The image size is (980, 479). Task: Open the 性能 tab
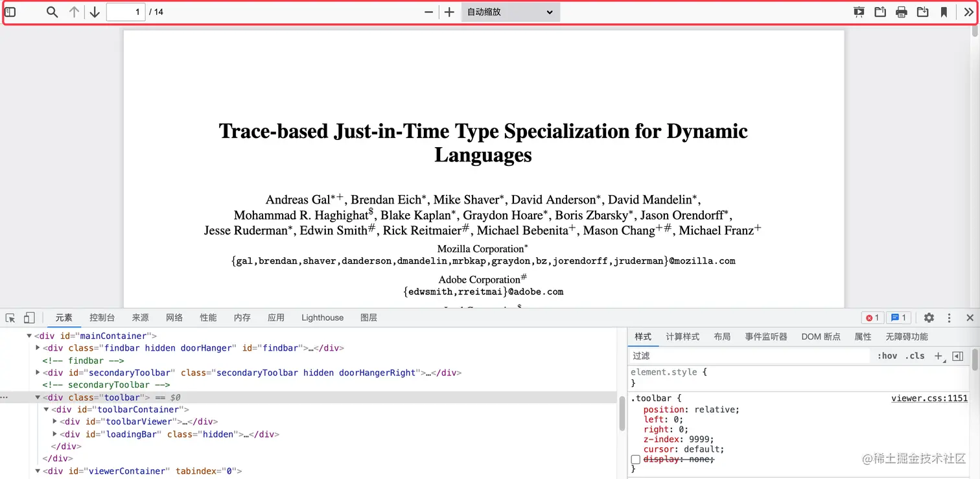click(x=209, y=318)
